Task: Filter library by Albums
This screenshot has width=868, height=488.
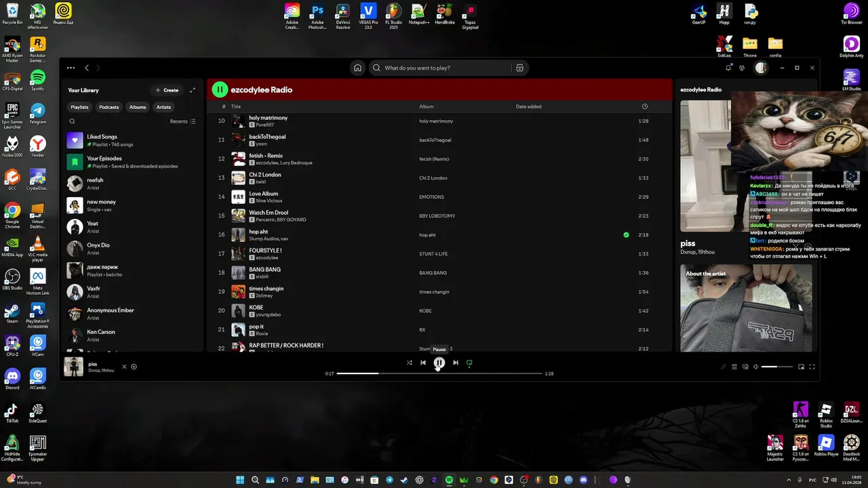Action: [x=138, y=107]
